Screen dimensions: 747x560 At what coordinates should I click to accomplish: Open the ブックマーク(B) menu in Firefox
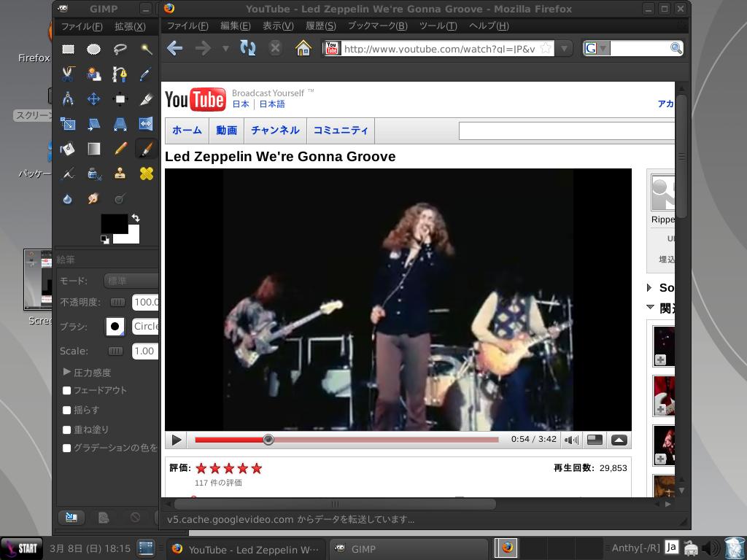(x=377, y=26)
